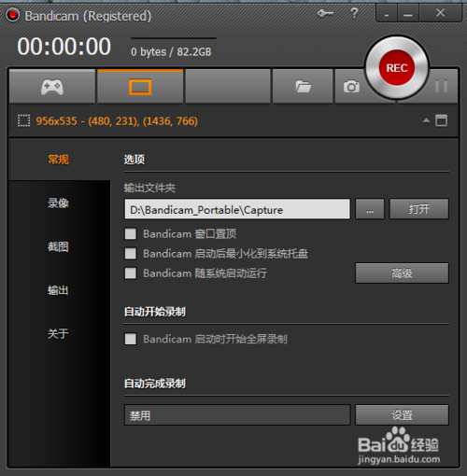This screenshot has height=476, width=467.
Task: Open the 关于 (About) tab
Action: click(x=58, y=334)
